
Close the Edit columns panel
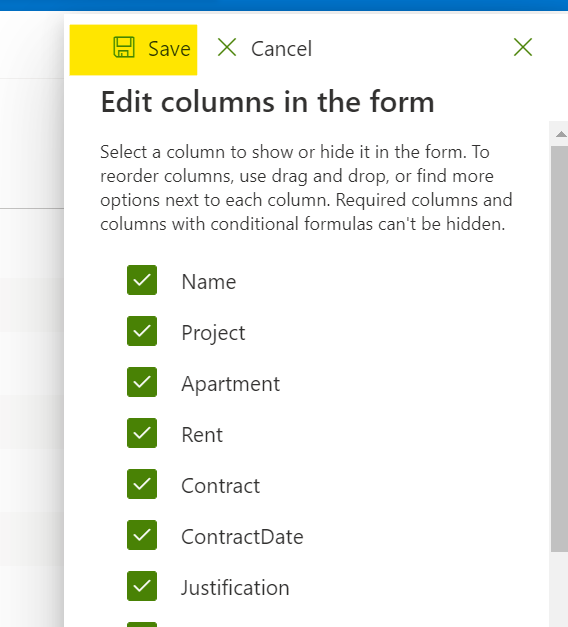click(x=523, y=47)
